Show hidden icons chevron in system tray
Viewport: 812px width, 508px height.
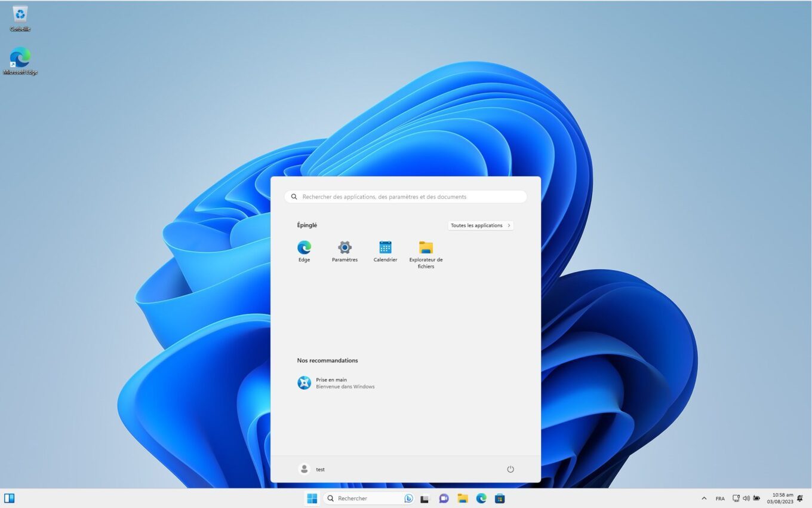704,498
